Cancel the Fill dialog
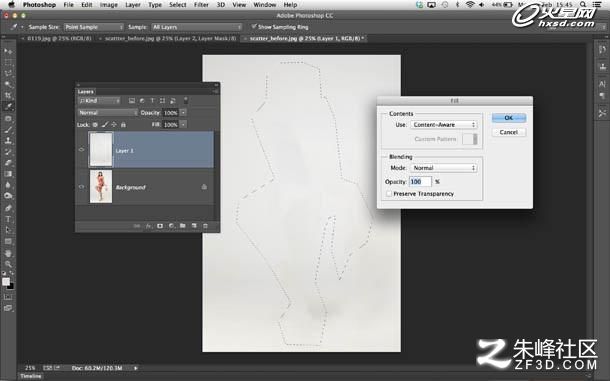Viewport: 610px width, 381px height. [508, 132]
